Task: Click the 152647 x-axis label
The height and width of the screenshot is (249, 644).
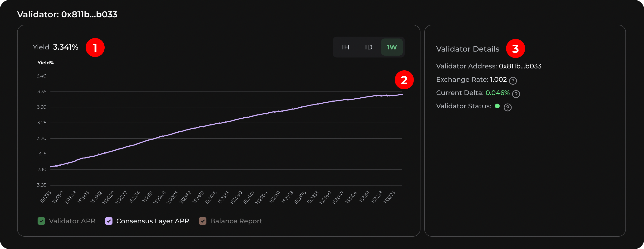Action: click(x=249, y=197)
